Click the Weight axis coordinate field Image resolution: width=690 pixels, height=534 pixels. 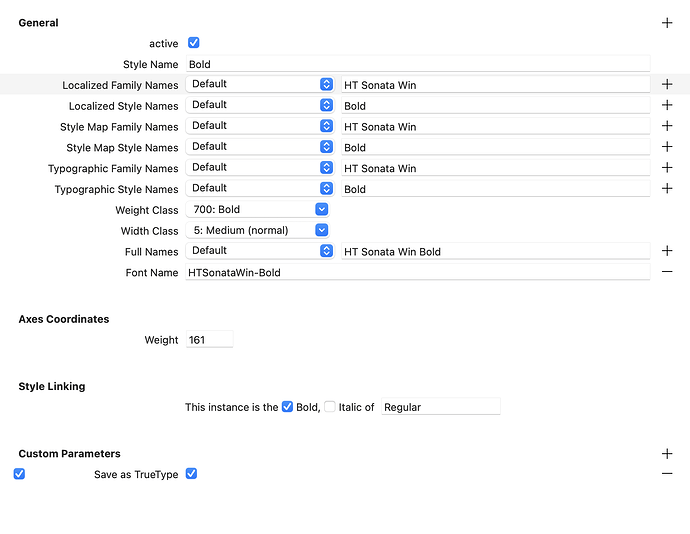(x=209, y=339)
